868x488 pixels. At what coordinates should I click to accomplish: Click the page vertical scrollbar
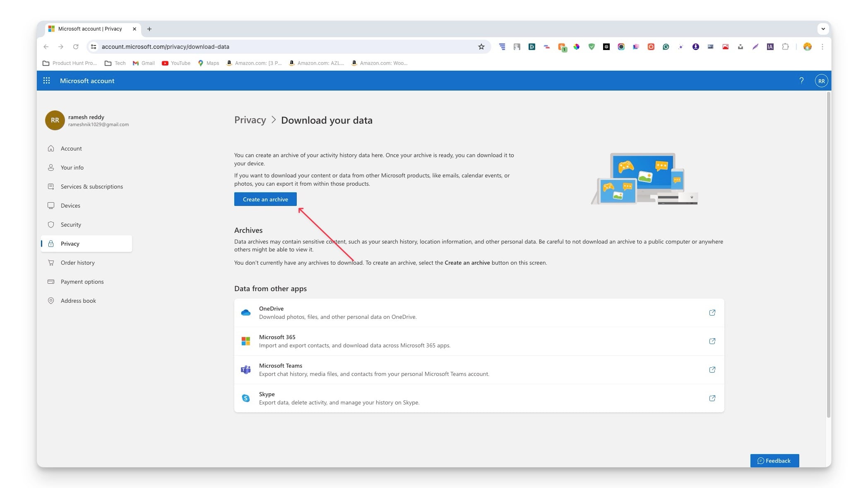(828, 254)
